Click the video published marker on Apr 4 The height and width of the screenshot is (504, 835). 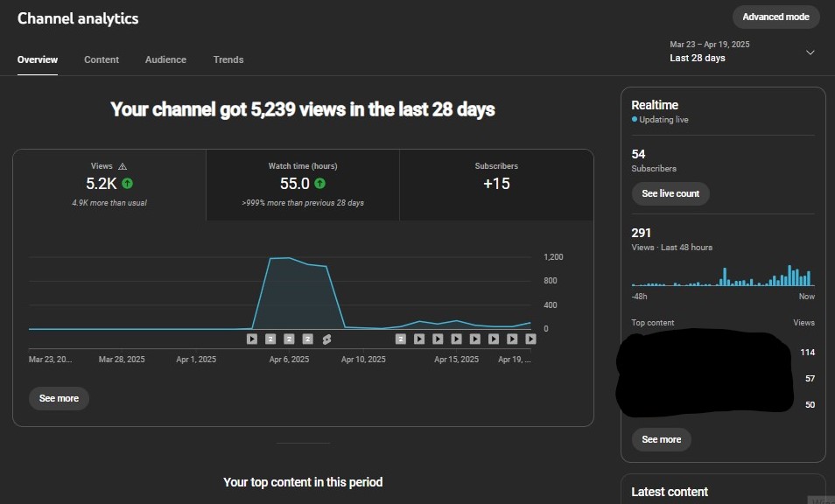[252, 339]
